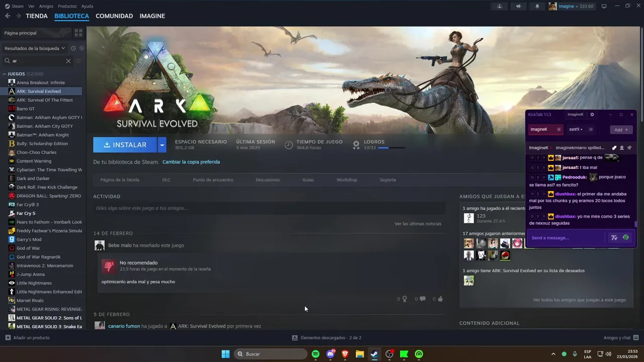The image size is (644, 362).
Task: Close the ImagineK chat tab in KickTalk
Action: point(558,129)
